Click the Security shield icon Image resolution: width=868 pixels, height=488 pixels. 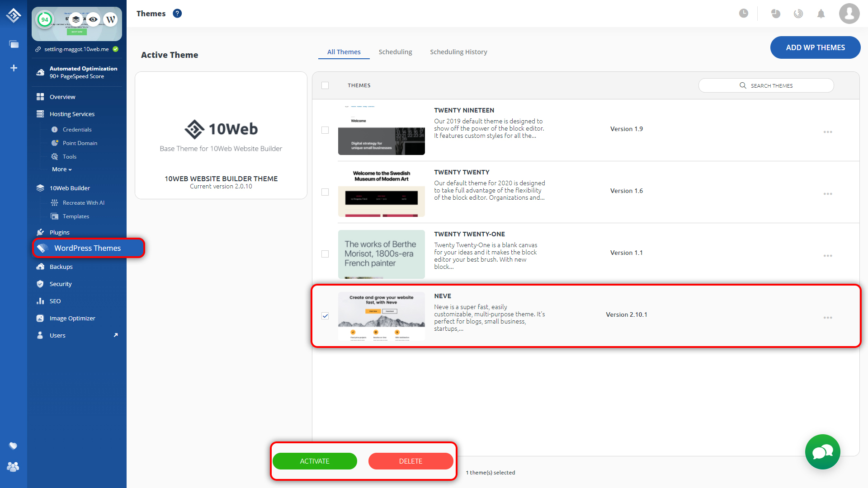click(40, 284)
